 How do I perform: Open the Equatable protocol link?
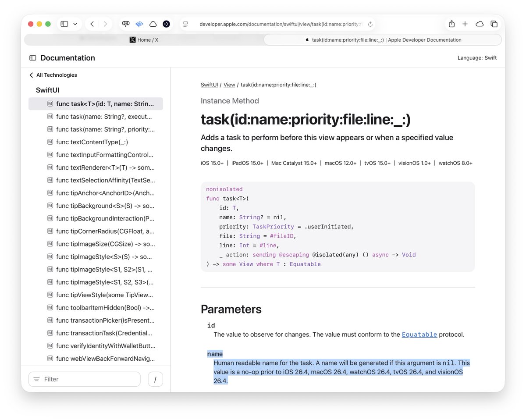point(419,335)
